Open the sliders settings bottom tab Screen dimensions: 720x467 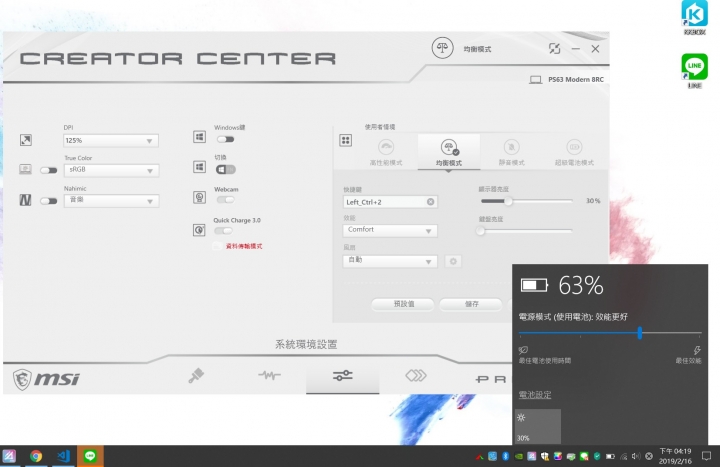click(343, 376)
